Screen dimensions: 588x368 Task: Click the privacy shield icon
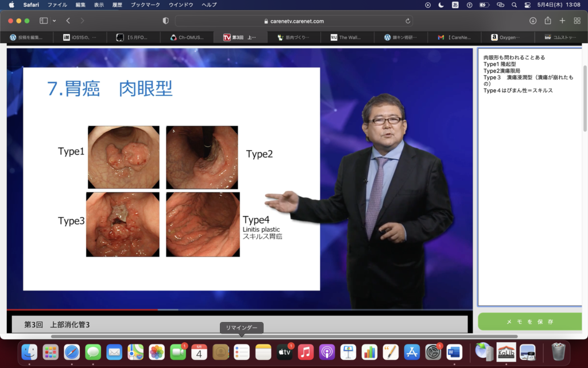point(166,21)
